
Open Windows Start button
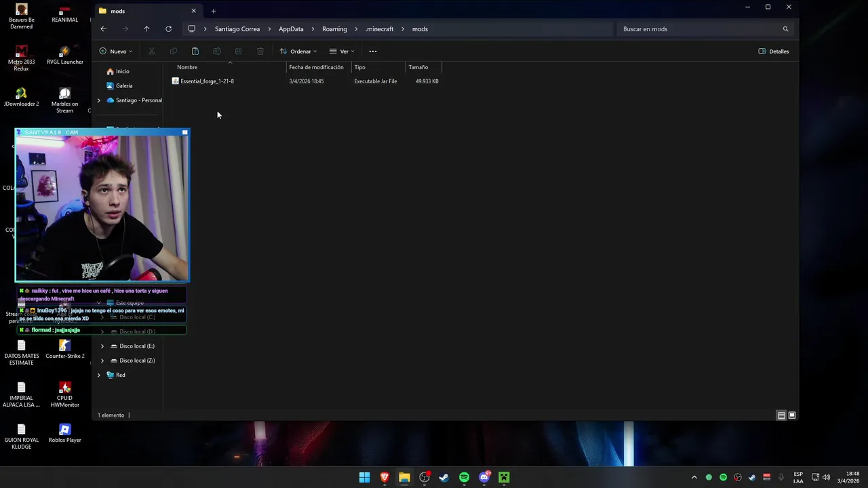pyautogui.click(x=364, y=477)
